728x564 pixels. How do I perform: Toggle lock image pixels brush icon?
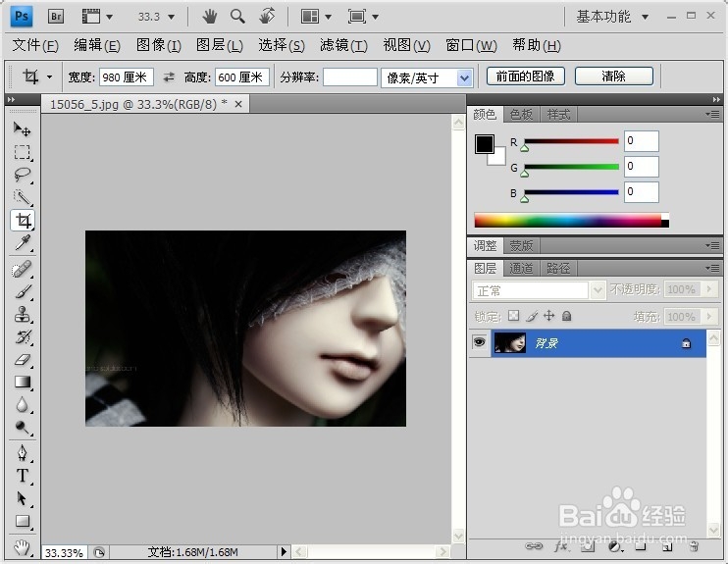click(532, 316)
